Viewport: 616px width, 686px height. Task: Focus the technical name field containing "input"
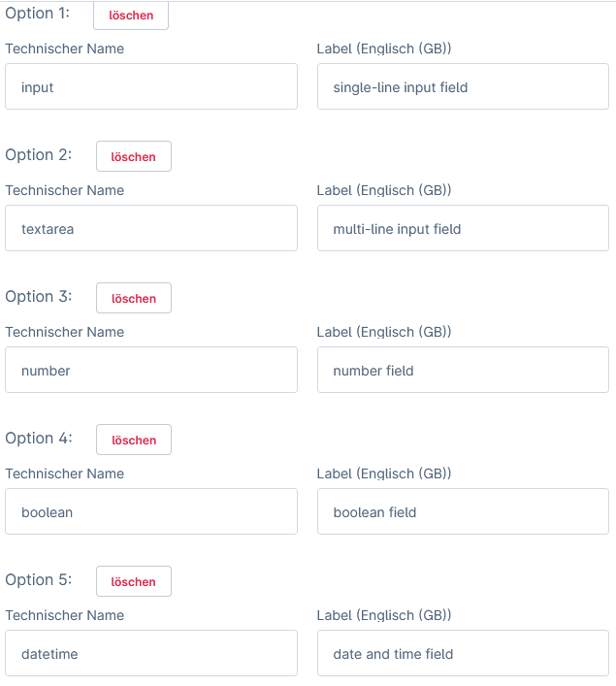151,87
